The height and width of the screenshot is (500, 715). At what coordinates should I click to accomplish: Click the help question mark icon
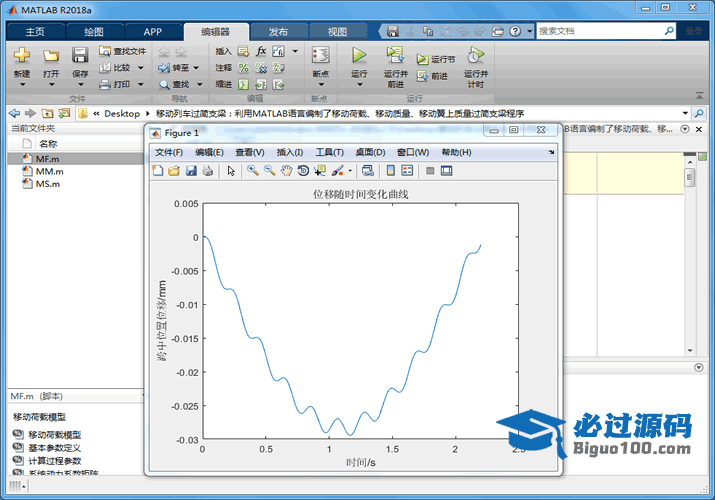pos(515,31)
